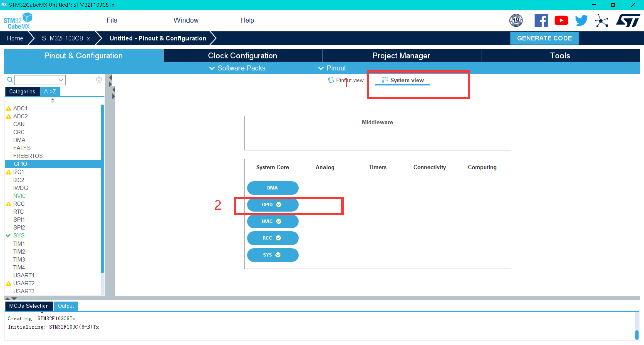The height and width of the screenshot is (345, 644).
Task: Open the File menu
Action: coord(112,20)
